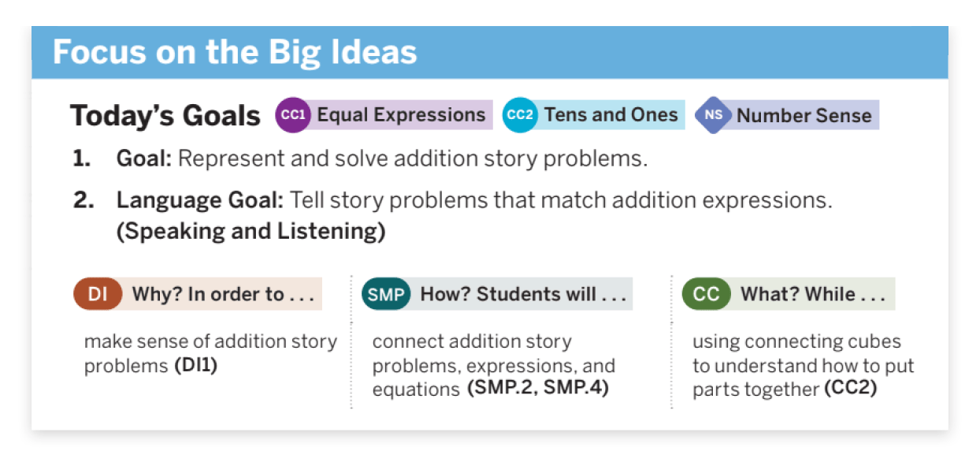The width and height of the screenshot is (980, 451).
Task: Click the Today's Goals heading
Action: tap(165, 116)
